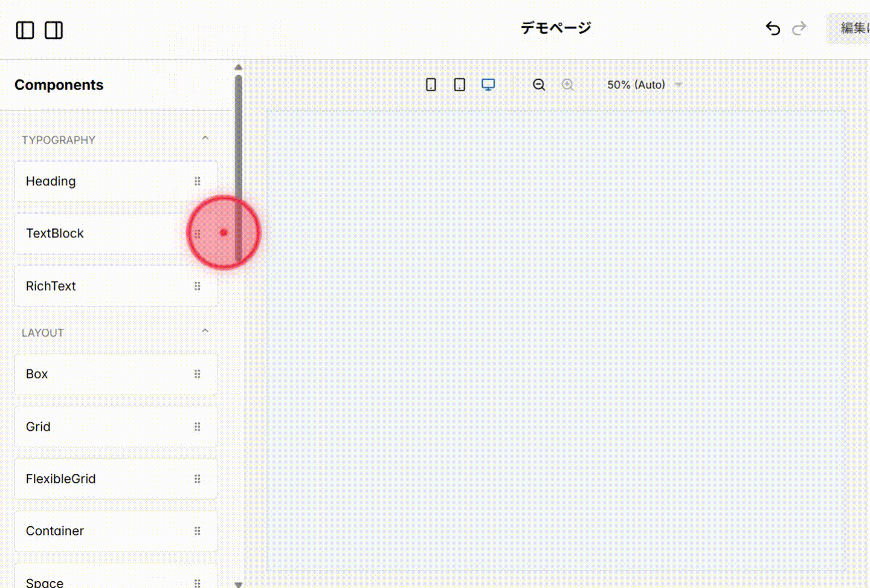This screenshot has width=870, height=588.
Task: Grab the Heading component drag handle
Action: 198,181
